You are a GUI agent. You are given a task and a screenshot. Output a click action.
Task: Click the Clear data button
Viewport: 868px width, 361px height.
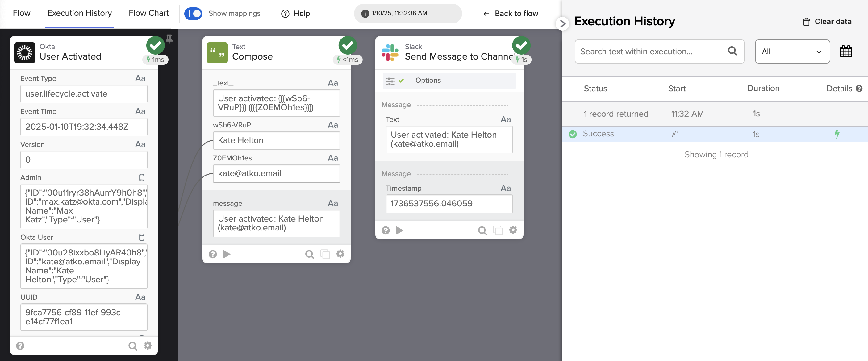(828, 21)
